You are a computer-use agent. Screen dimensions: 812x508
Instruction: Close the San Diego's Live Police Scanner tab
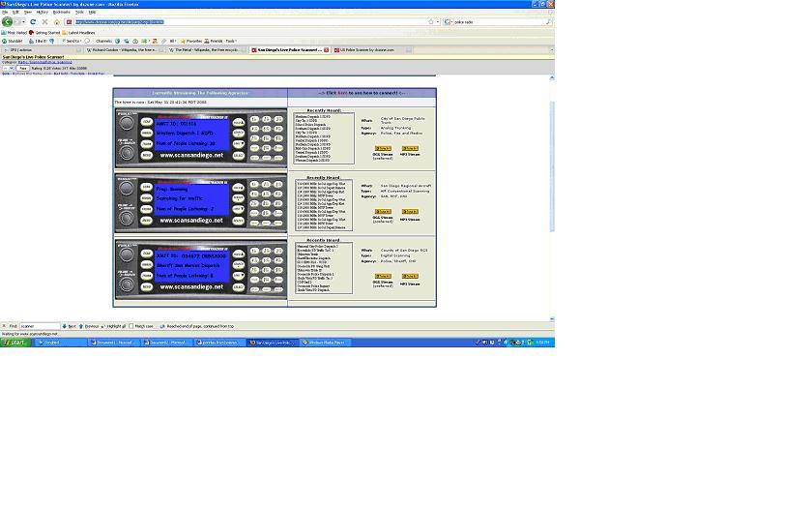pos(327,50)
